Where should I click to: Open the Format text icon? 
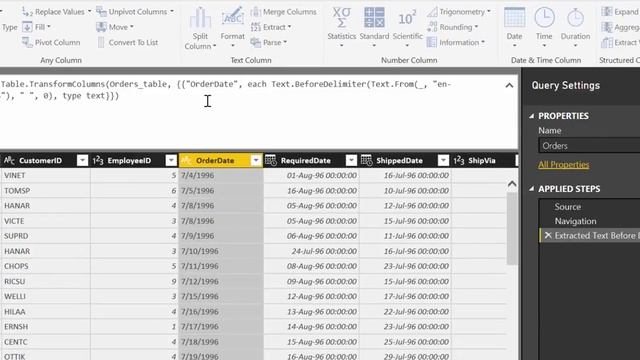[x=233, y=18]
